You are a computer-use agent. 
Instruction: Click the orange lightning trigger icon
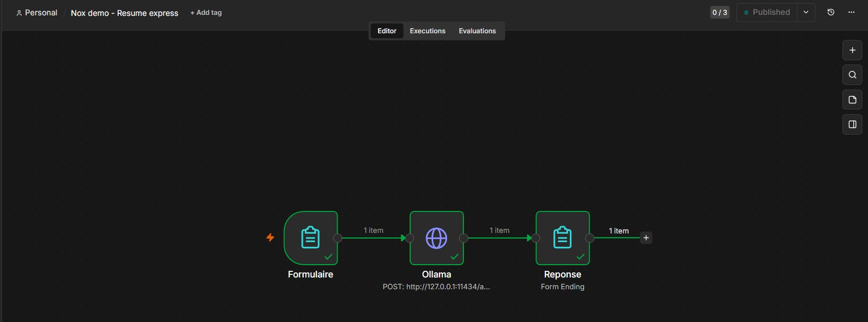tap(270, 238)
